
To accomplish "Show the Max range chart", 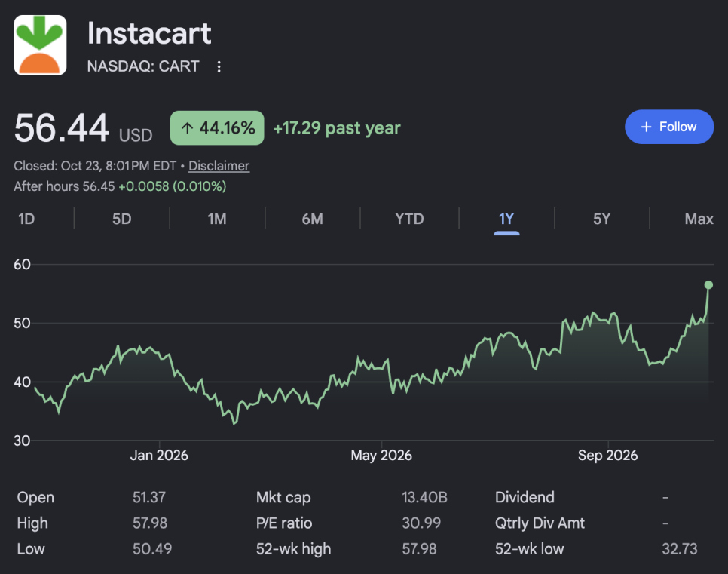I will (699, 219).
